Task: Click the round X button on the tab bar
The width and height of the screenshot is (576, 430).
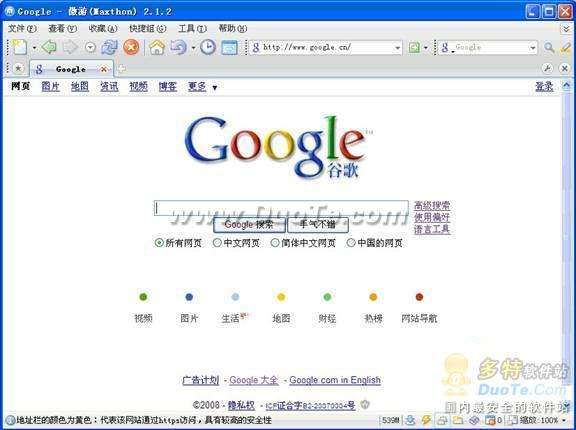Action: click(x=565, y=68)
